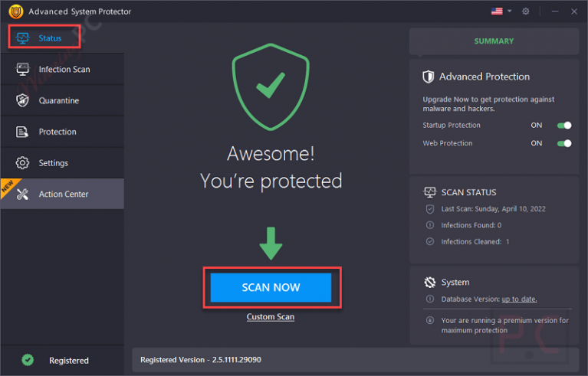Toggle Startup Protection switch

pyautogui.click(x=564, y=126)
